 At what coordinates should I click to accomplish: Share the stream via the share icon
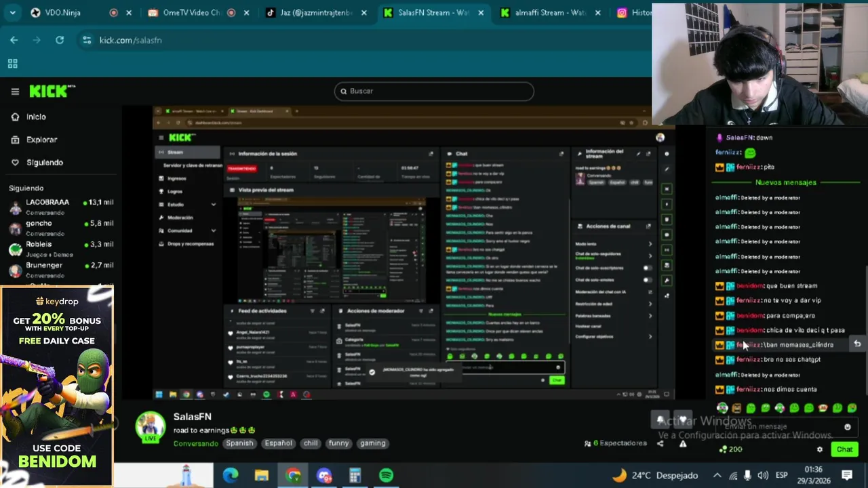pyautogui.click(x=660, y=443)
